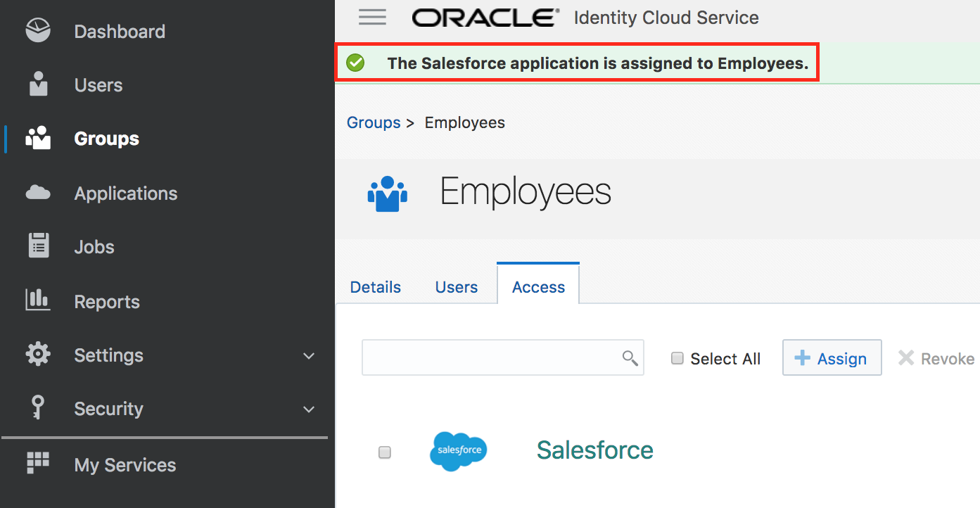Go to Users in the sidebar
This screenshot has width=980, height=508.
coord(98,85)
